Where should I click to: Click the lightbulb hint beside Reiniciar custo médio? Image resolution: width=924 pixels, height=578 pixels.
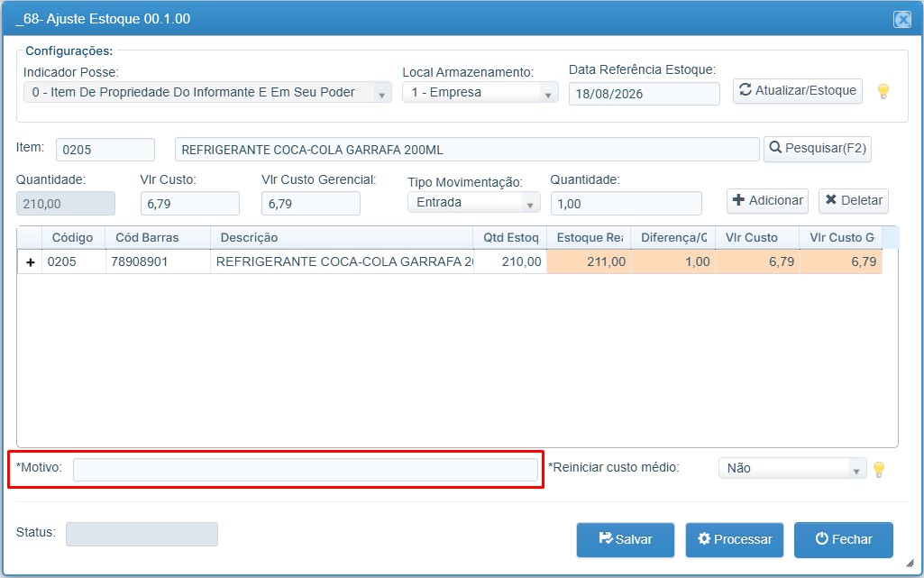(x=879, y=470)
